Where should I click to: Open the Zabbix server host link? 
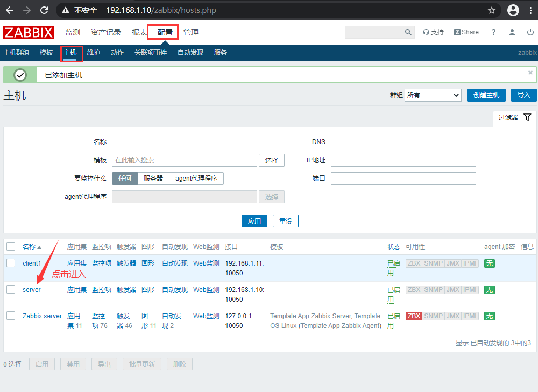click(42, 316)
